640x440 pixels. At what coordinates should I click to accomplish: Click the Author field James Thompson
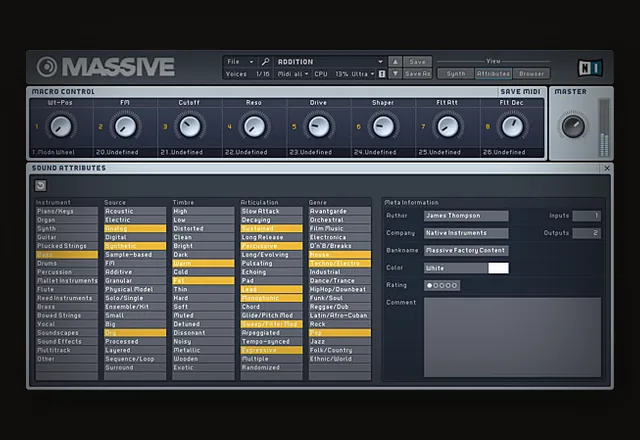pos(466,216)
